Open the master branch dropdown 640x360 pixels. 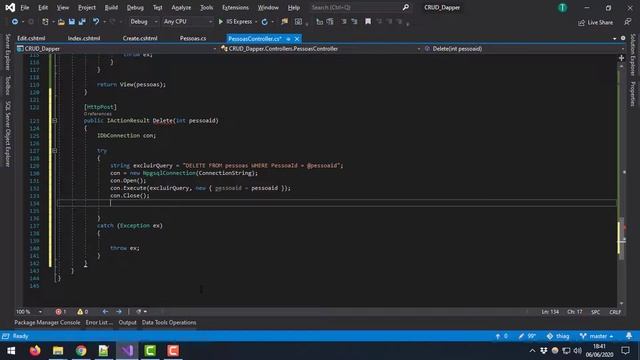[597, 336]
